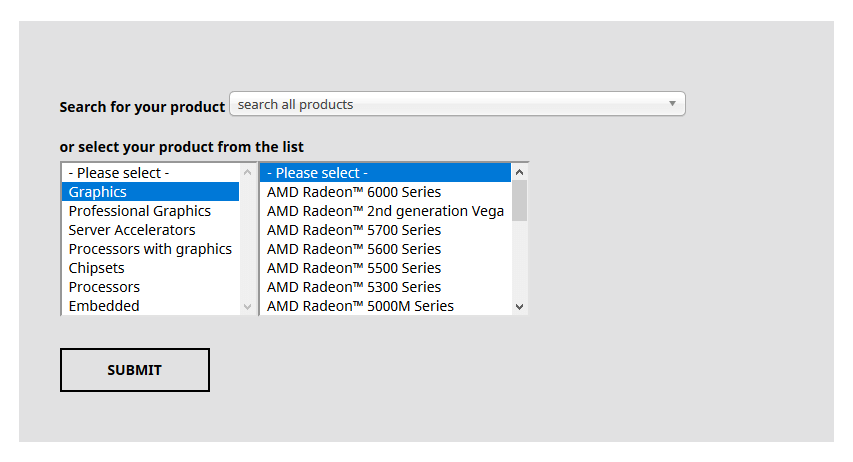Pick AMD Radeon 5600 Series option
Viewport: 853px width, 462px height.
pos(385,249)
